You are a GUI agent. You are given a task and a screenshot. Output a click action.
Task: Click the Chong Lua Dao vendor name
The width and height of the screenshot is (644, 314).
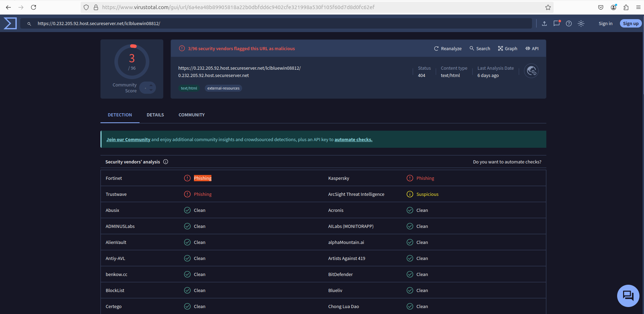344,306
